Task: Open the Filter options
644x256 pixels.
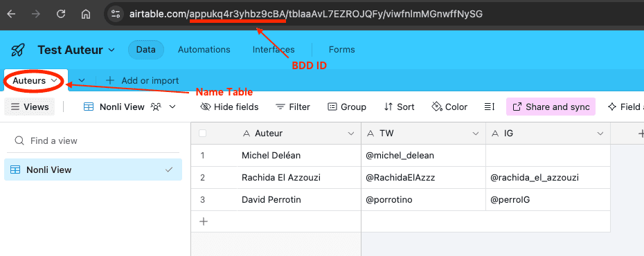Action: (x=293, y=107)
